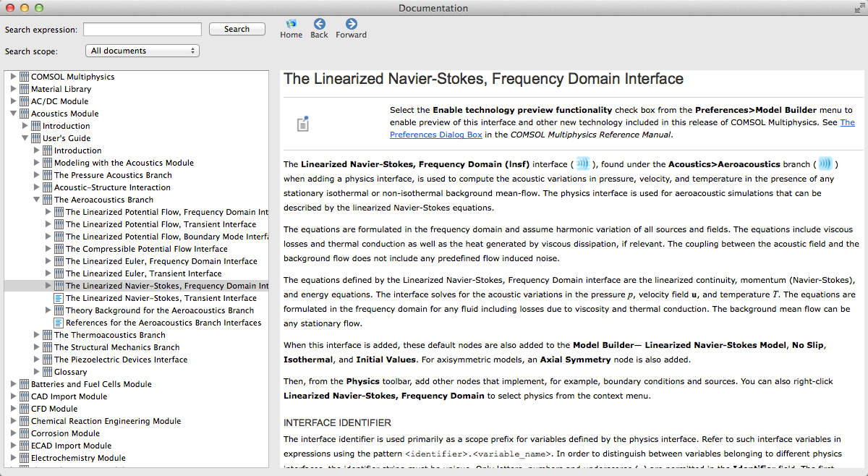Click book icon next to COMSOL Multiphysics
The image size is (868, 476).
click(25, 77)
